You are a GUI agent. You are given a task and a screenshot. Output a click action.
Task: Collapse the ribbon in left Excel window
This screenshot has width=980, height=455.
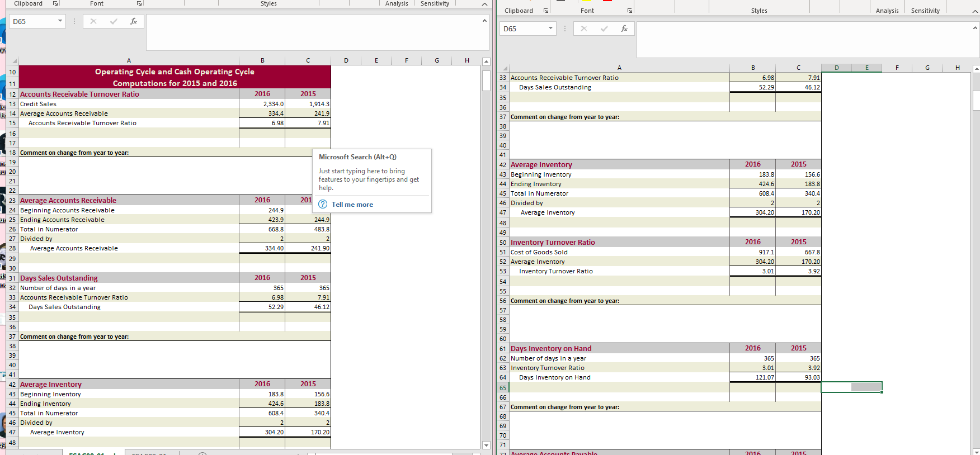(x=484, y=4)
